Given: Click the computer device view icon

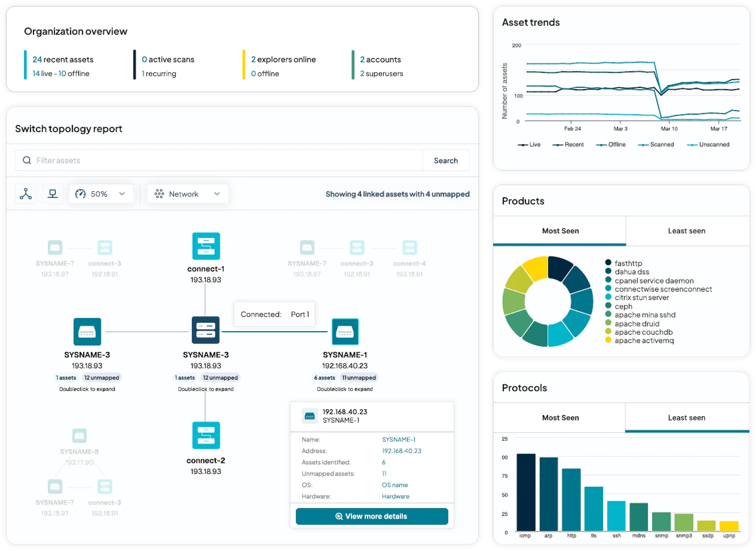Looking at the screenshot, I should pyautogui.click(x=52, y=194).
